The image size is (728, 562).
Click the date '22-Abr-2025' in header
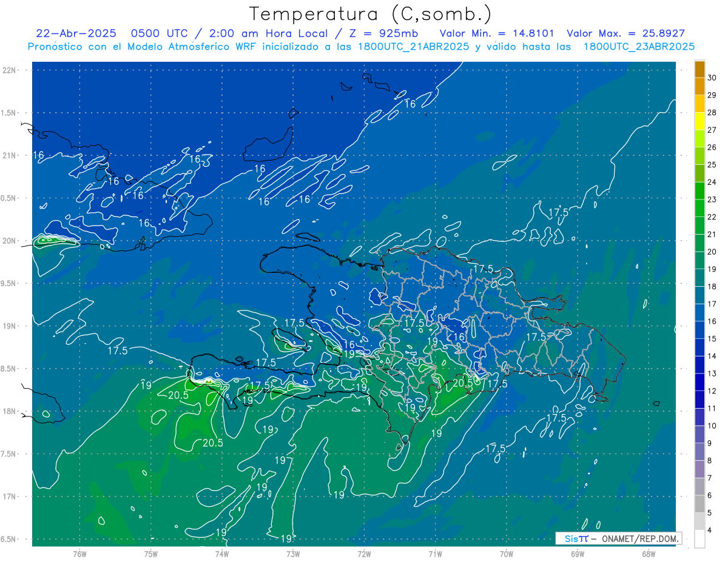tap(76, 33)
